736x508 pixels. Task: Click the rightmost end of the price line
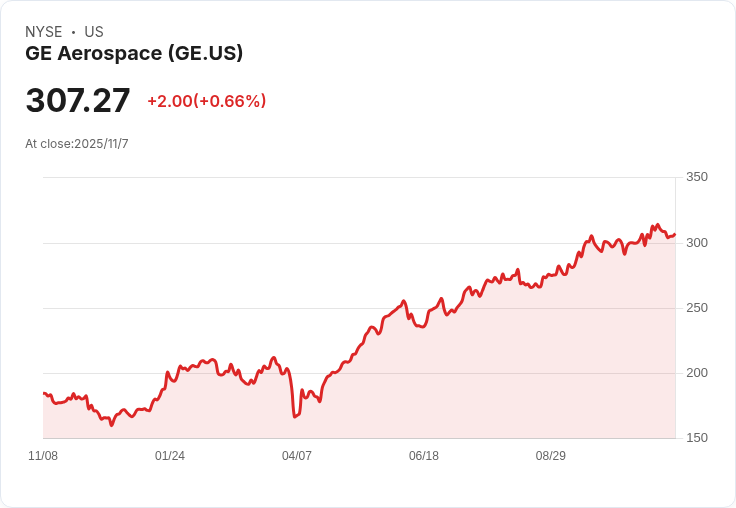tap(675, 234)
